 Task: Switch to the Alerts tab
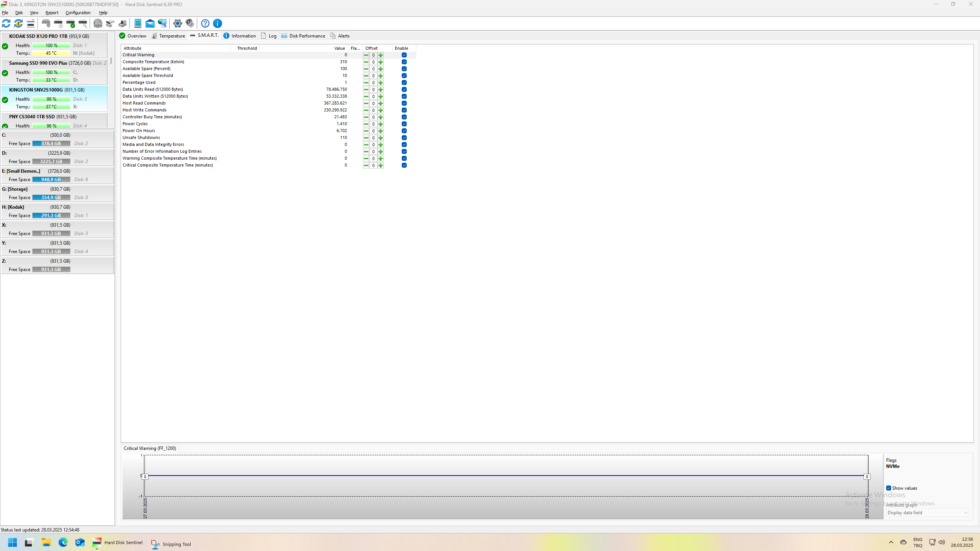[340, 36]
